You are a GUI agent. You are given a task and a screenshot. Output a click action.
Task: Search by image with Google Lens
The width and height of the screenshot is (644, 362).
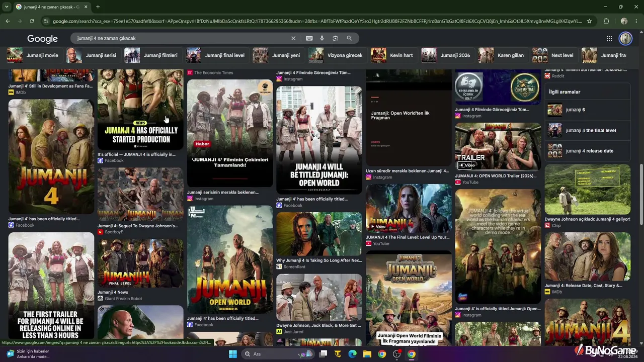point(335,38)
